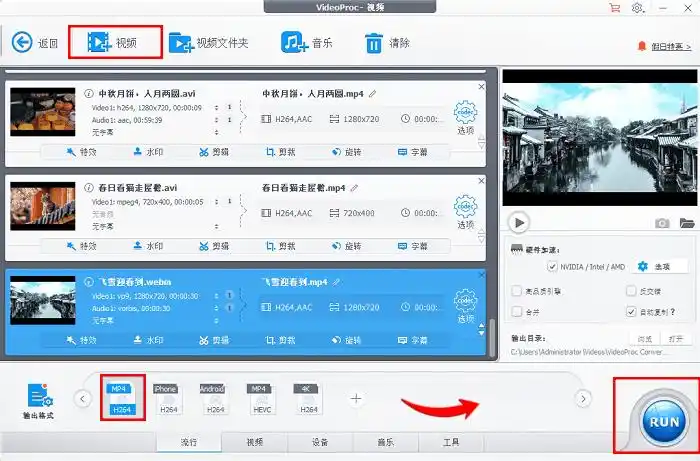The width and height of the screenshot is (700, 461).
Task: Click the Add Music (音乐) icon
Action: pos(293,43)
